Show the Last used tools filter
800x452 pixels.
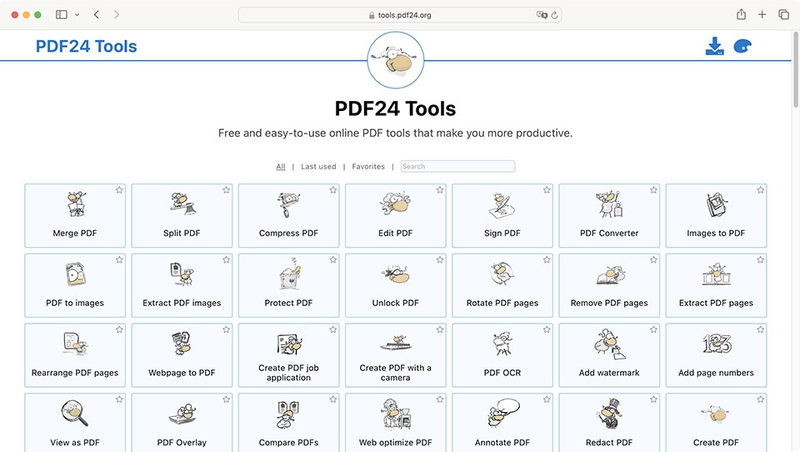(318, 166)
